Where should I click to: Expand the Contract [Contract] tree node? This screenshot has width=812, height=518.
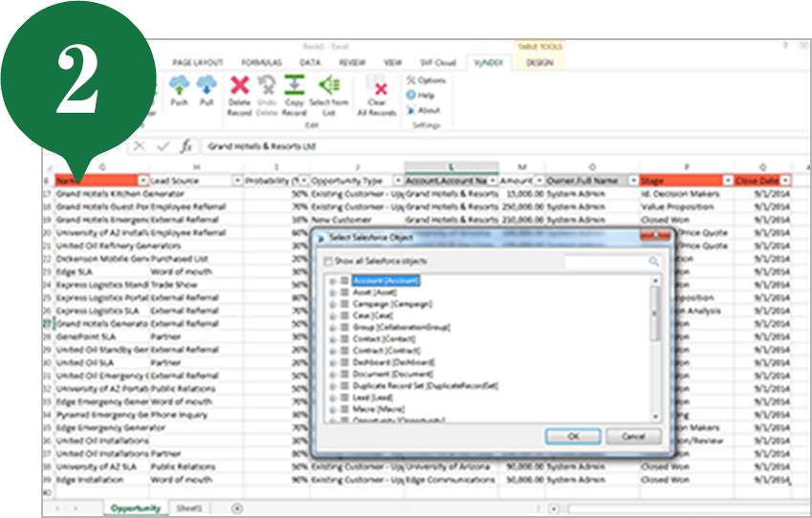(x=333, y=351)
